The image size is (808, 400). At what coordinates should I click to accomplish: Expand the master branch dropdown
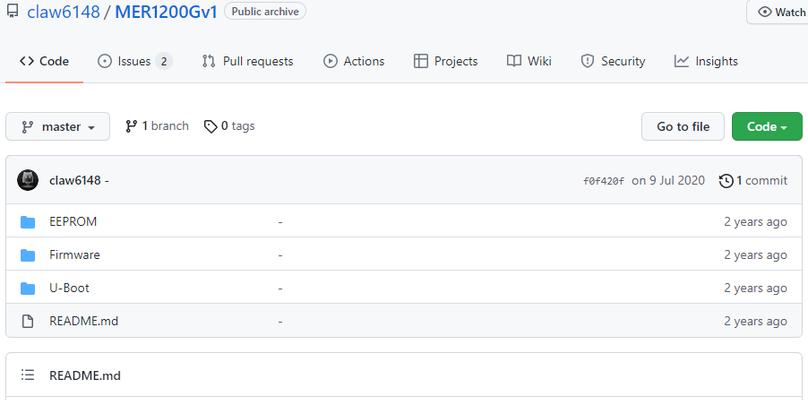58,126
